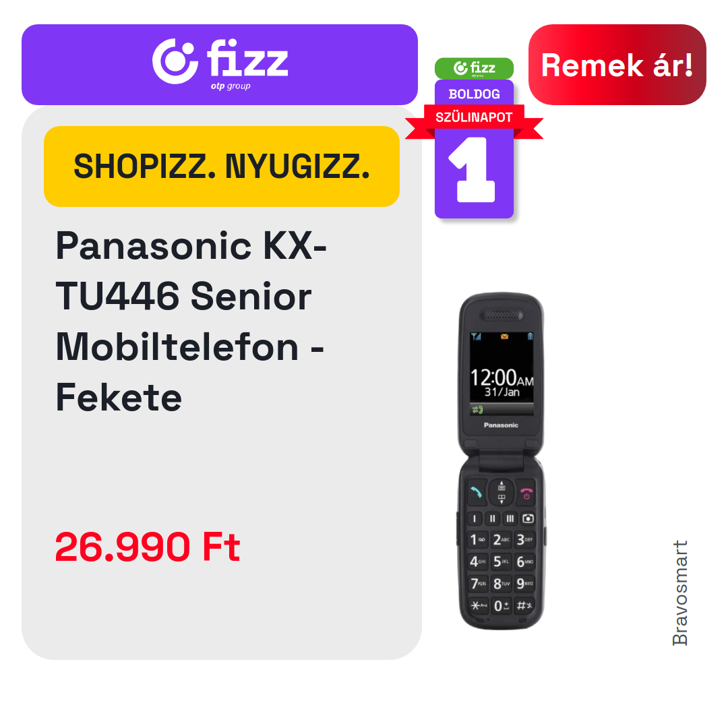Click the big number 1 birthday badge
The height and width of the screenshot is (728, 728).
click(474, 171)
